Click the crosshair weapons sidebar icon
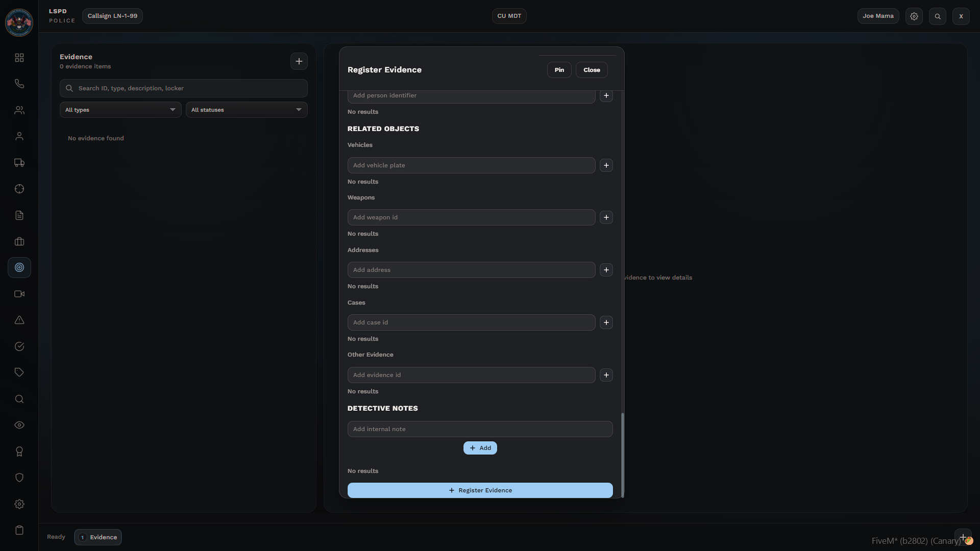Screen dimensions: 980x551 tap(19, 189)
